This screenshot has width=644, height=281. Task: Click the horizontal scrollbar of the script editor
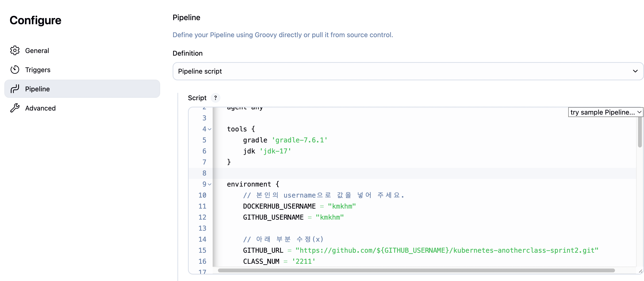point(416,270)
